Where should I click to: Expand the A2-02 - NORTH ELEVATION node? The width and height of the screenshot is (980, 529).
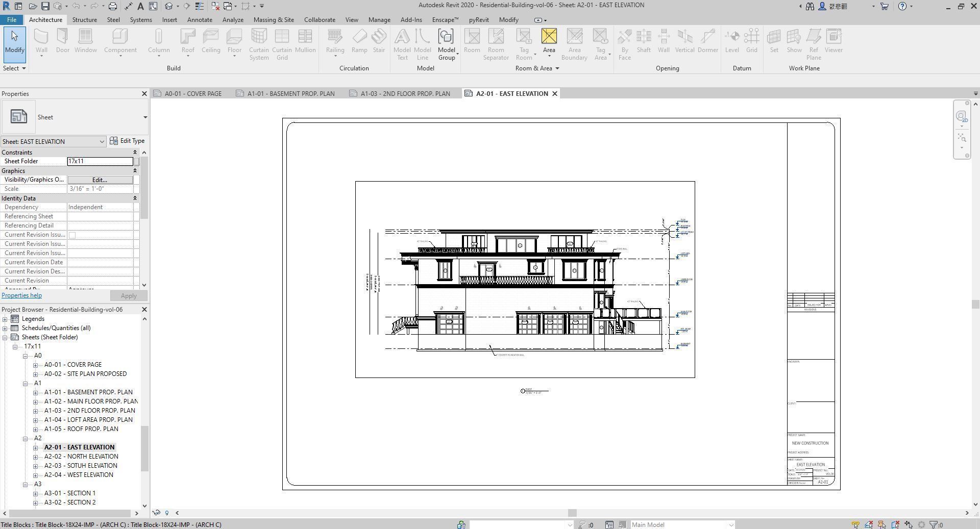click(36, 457)
